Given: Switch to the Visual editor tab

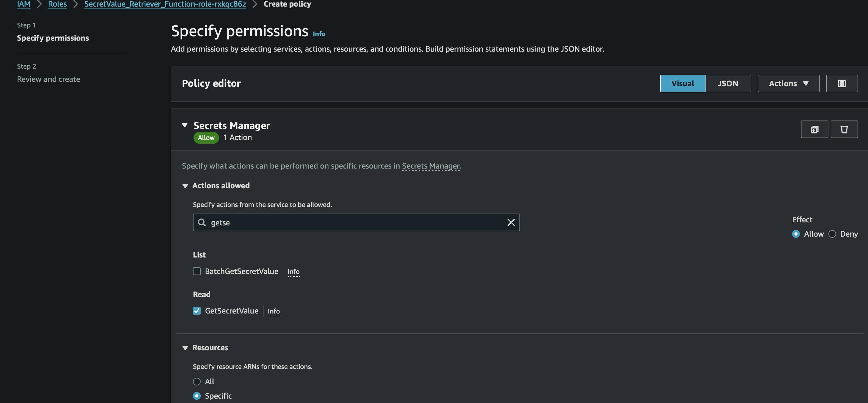Looking at the screenshot, I should tap(683, 83).
